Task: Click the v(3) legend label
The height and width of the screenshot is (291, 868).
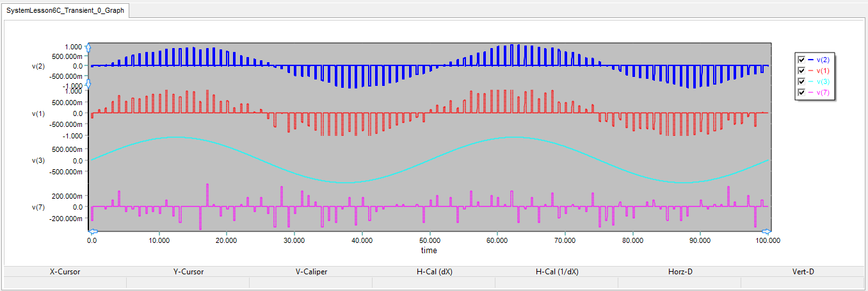Action: 823,81
